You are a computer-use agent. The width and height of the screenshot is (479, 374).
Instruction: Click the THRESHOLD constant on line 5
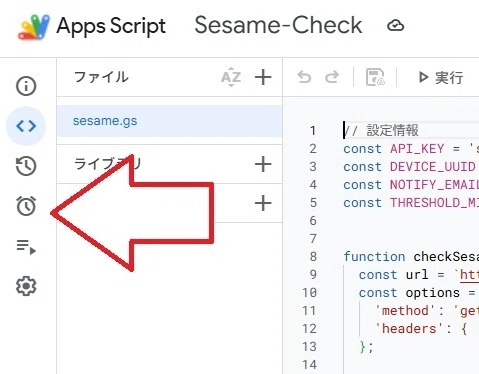pyautogui.click(x=434, y=203)
